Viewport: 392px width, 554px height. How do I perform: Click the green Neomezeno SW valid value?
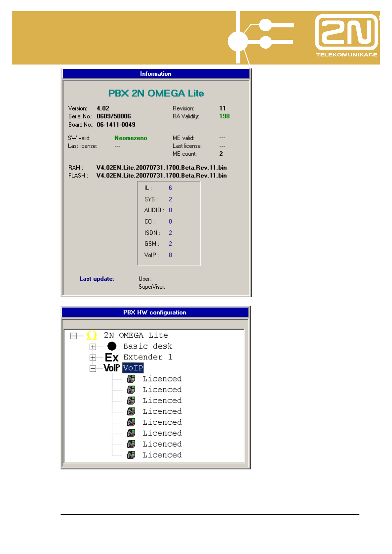131,138
